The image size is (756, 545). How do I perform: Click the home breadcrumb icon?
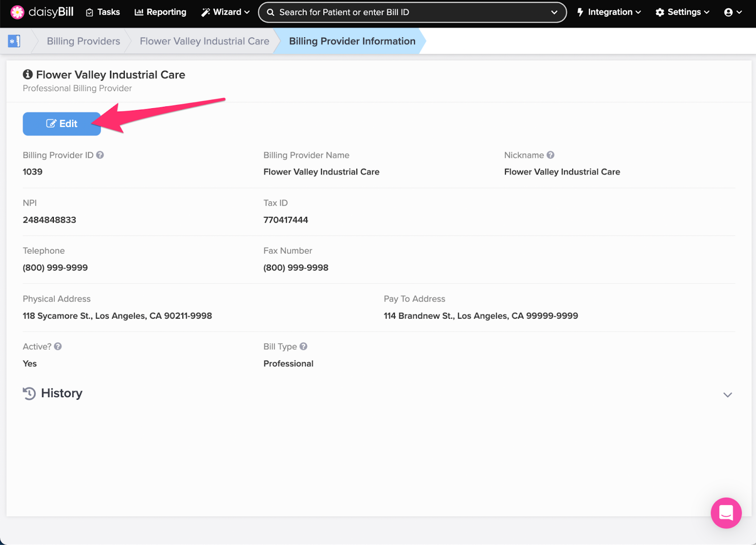coord(14,41)
